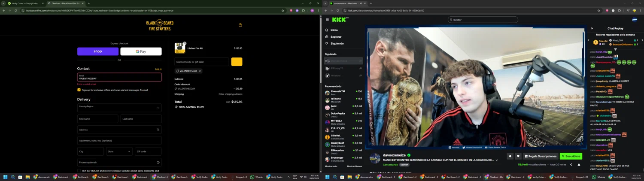The width and height of the screenshot is (644, 181).
Task: Click the Buscar search box on Kick
Action: 483,20
